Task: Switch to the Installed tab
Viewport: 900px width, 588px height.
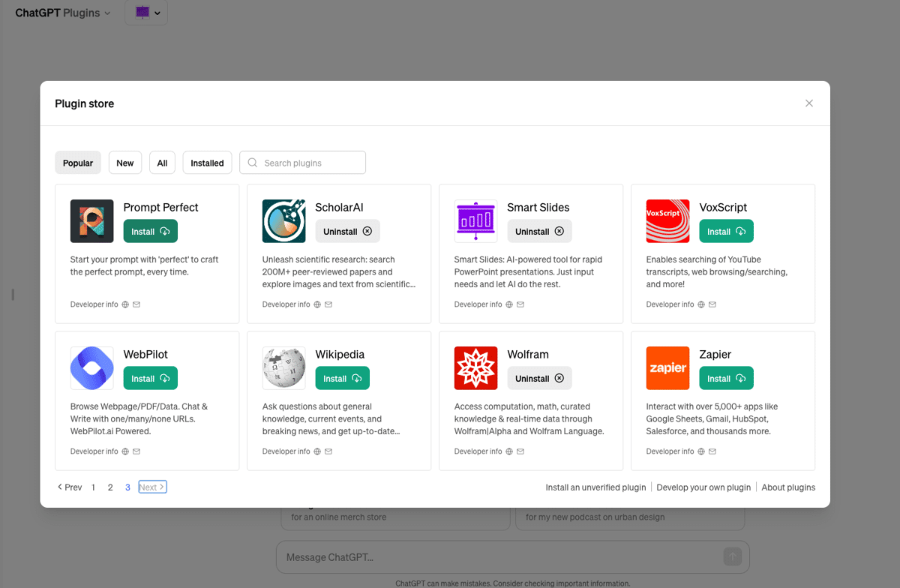Action: [x=207, y=162]
